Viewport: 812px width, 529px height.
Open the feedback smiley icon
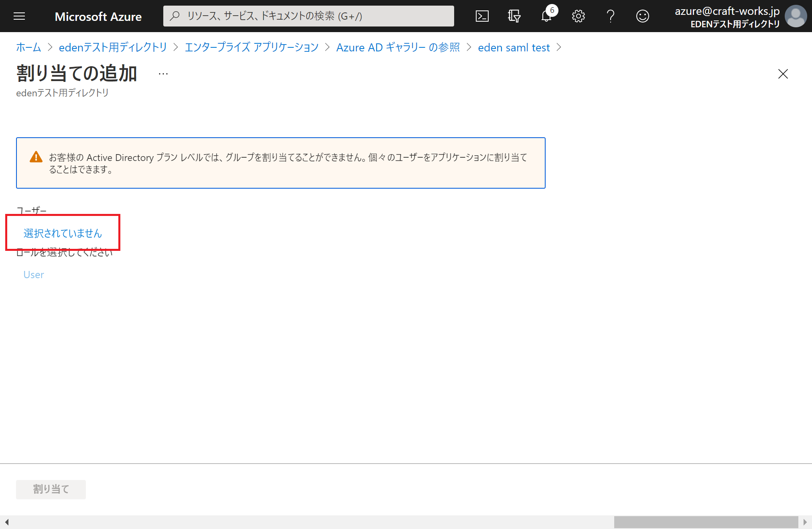pos(642,16)
